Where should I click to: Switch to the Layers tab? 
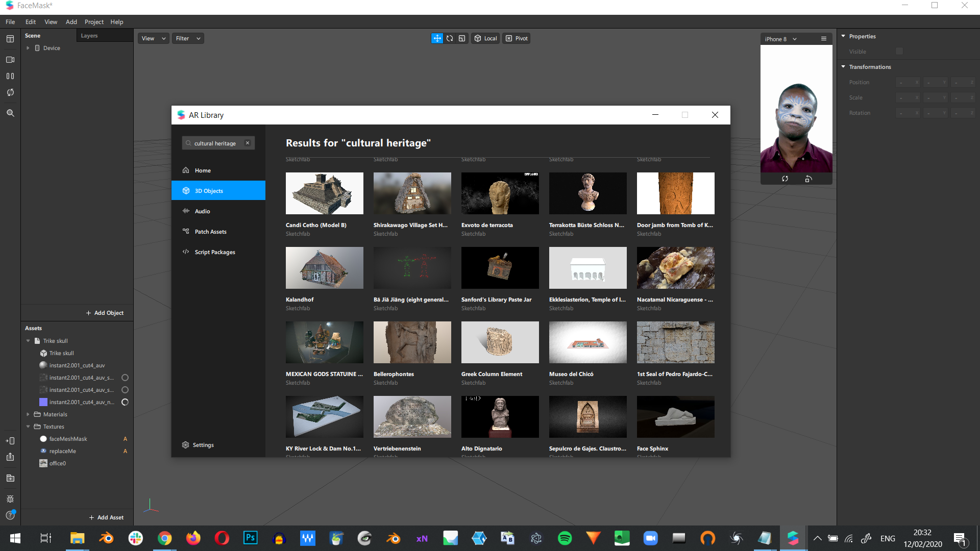click(x=89, y=35)
